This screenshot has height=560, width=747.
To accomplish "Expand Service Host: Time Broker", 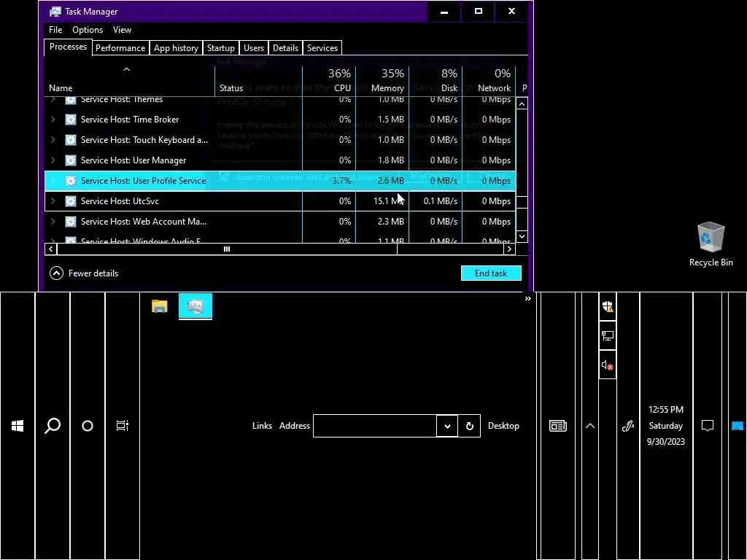I will tap(53, 120).
